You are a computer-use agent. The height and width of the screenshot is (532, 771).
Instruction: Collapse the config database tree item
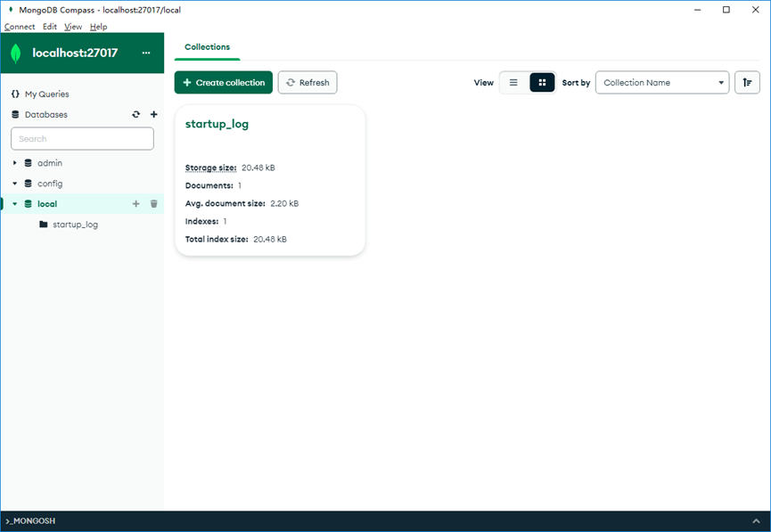15,183
